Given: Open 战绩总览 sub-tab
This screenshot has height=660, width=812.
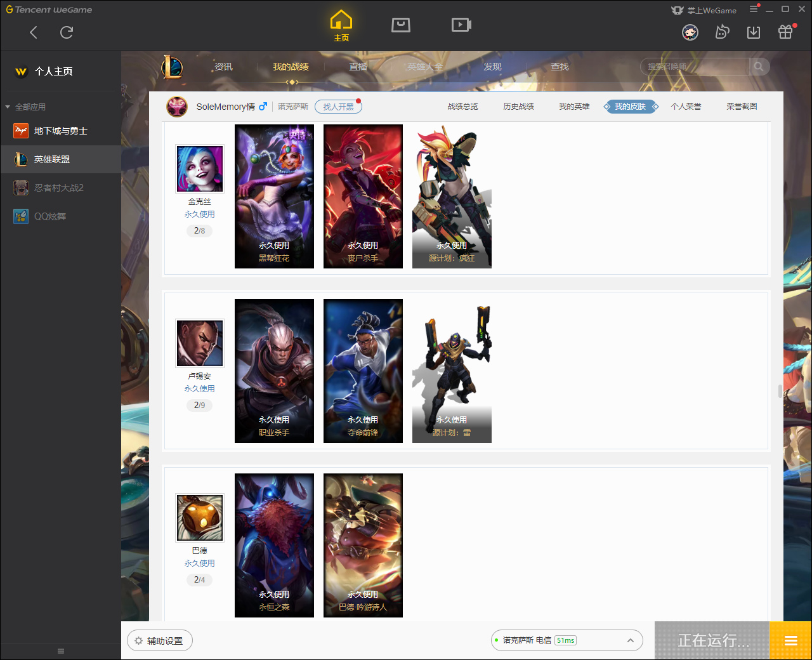Looking at the screenshot, I should [462, 107].
